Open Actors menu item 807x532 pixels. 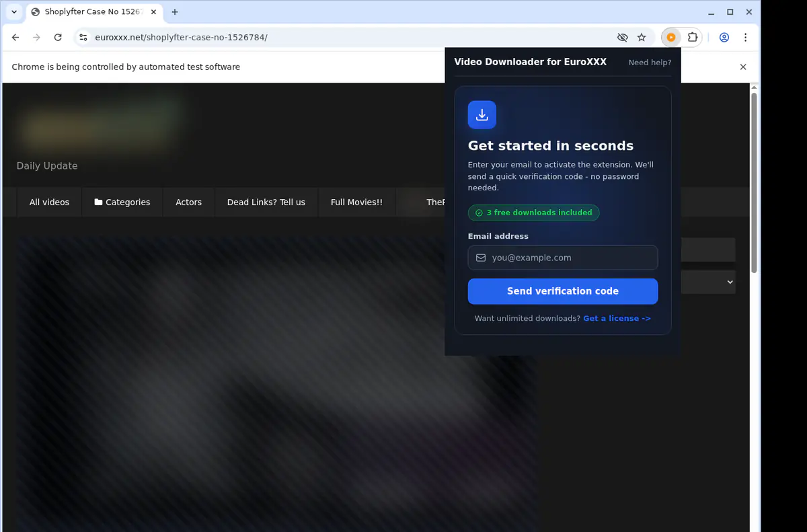coord(188,202)
